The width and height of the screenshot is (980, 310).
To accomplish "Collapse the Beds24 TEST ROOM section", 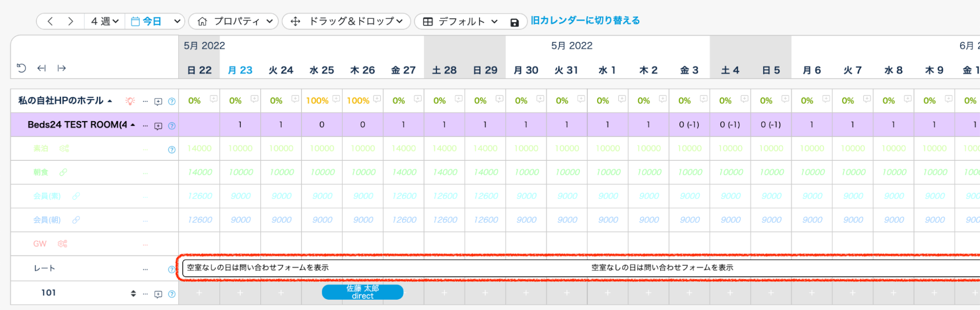I will 133,125.
